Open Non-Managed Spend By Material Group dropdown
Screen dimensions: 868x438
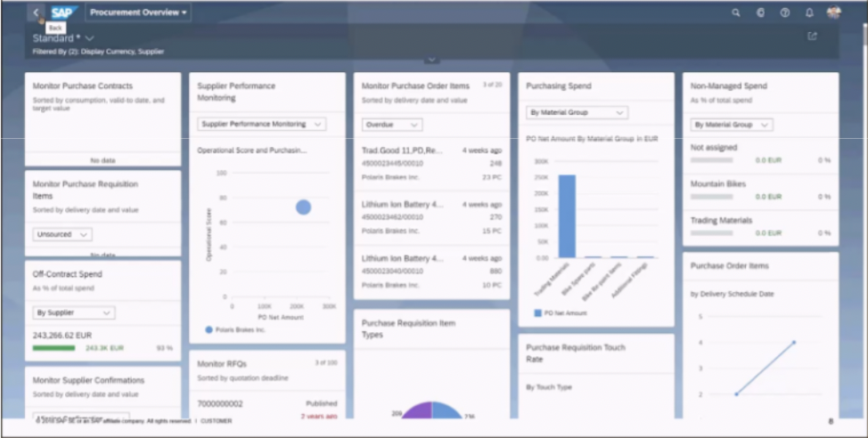pos(732,125)
